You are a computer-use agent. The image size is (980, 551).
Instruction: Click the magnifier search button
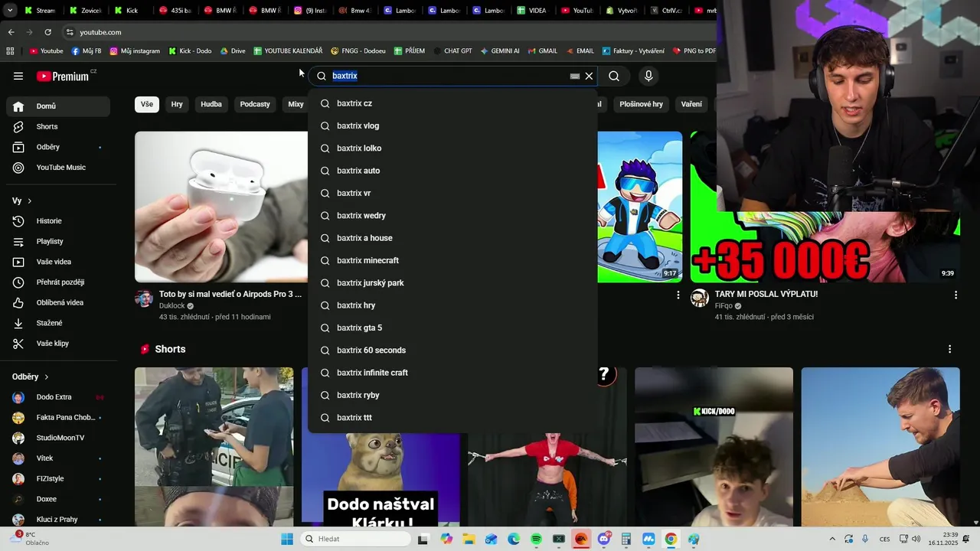pos(614,76)
